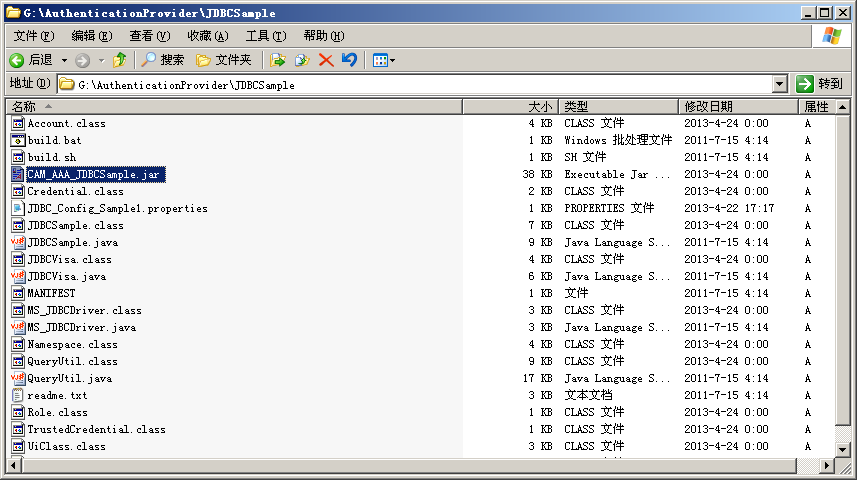Select the JDBCVisa.java file icon

18,276
